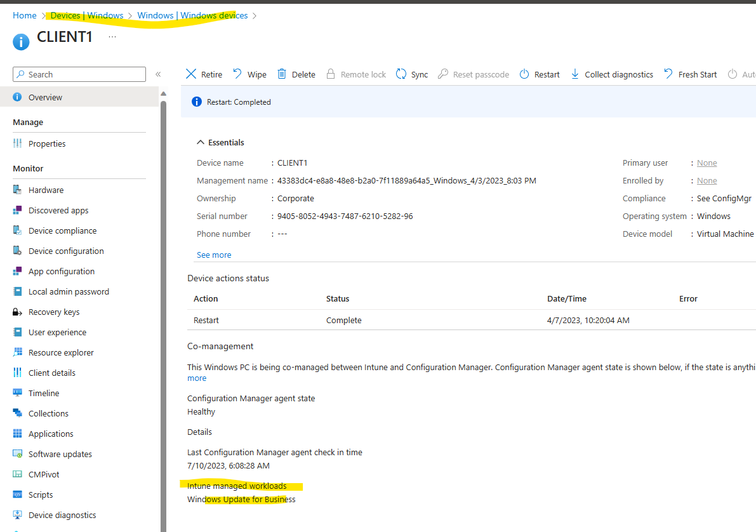
Task: Click the Applications grid icon
Action: point(17,433)
